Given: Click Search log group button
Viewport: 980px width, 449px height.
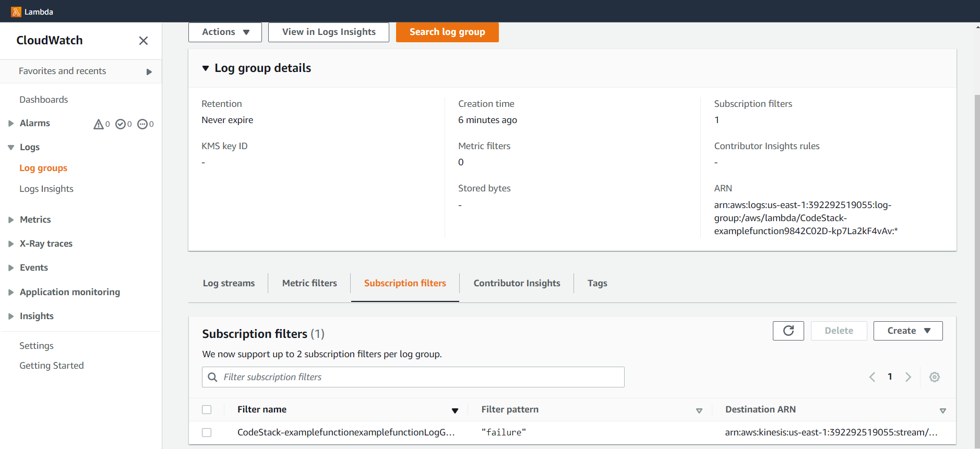Looking at the screenshot, I should [x=447, y=32].
